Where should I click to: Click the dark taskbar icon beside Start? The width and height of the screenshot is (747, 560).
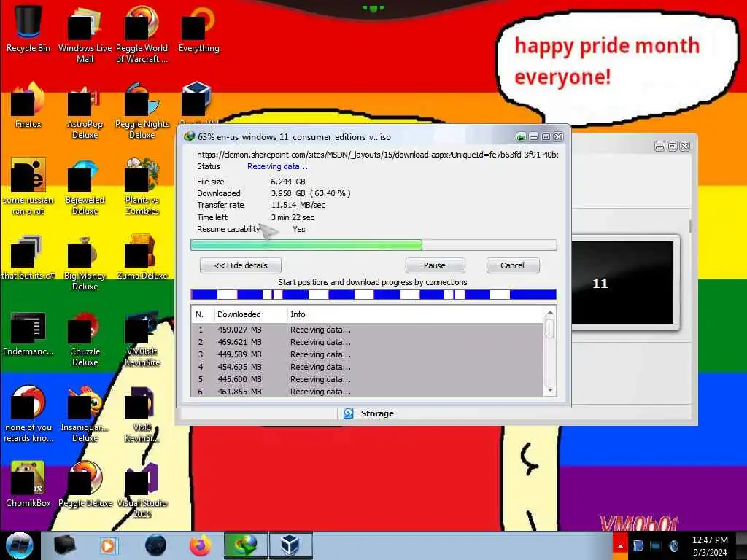[x=64, y=545]
